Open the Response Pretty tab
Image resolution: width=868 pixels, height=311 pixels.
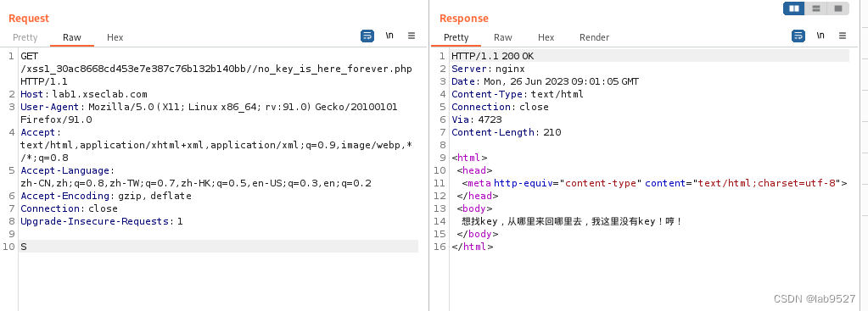456,37
